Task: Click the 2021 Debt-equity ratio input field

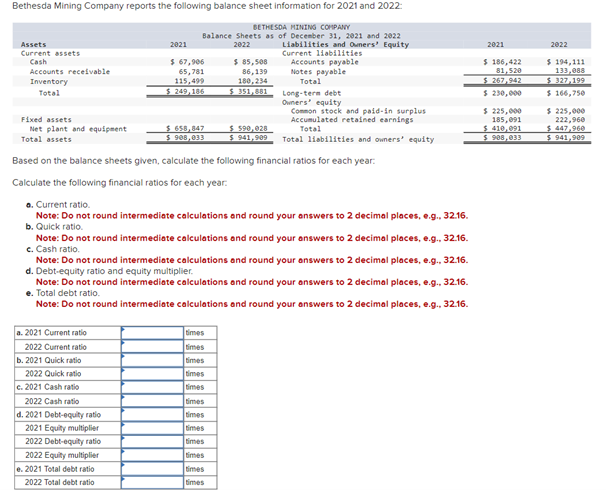Action: coord(152,415)
